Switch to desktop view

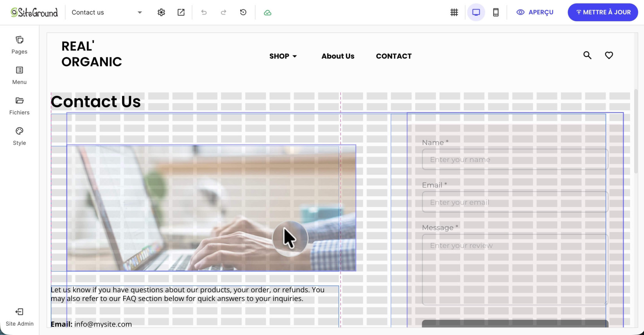click(x=476, y=13)
